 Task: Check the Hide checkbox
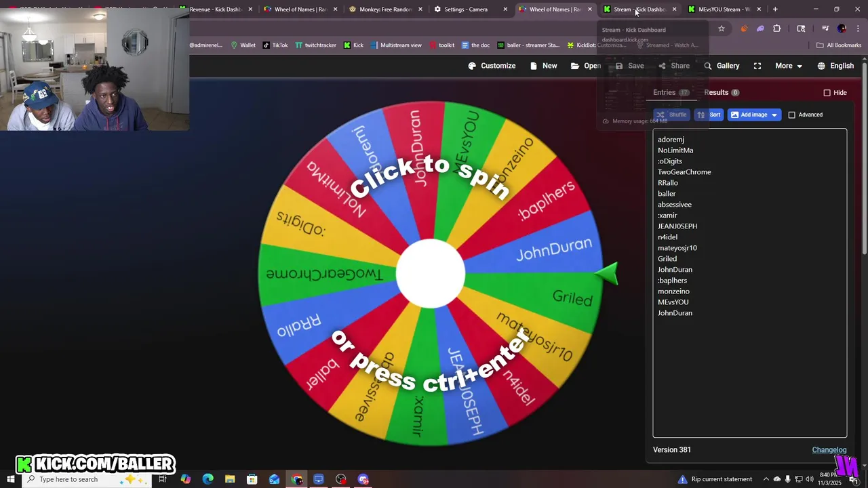[x=827, y=93]
